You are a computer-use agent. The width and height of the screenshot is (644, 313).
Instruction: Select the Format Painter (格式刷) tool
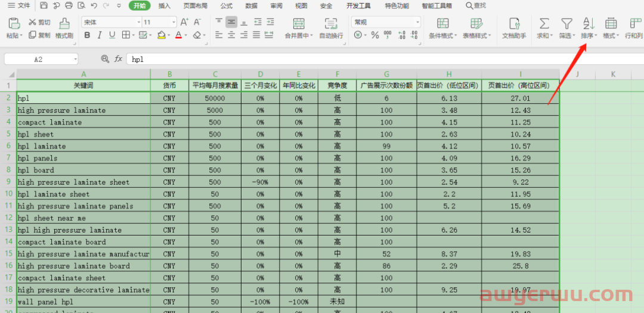64,28
